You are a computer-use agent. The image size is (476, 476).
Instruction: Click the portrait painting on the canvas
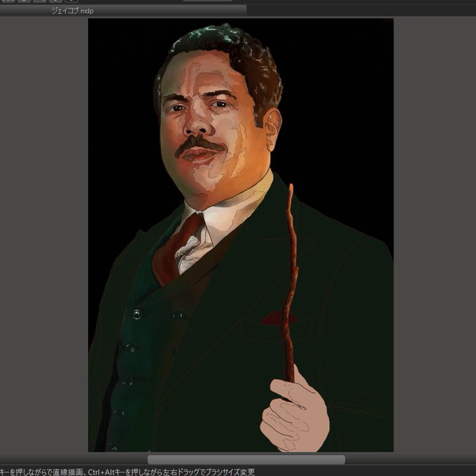click(x=241, y=235)
